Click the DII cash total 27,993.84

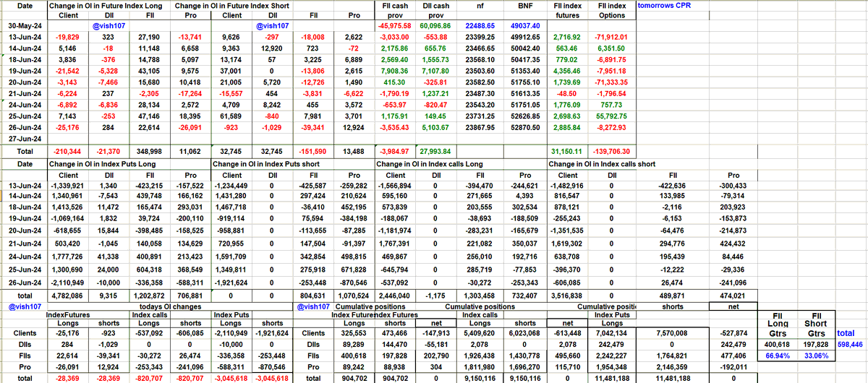(x=435, y=152)
